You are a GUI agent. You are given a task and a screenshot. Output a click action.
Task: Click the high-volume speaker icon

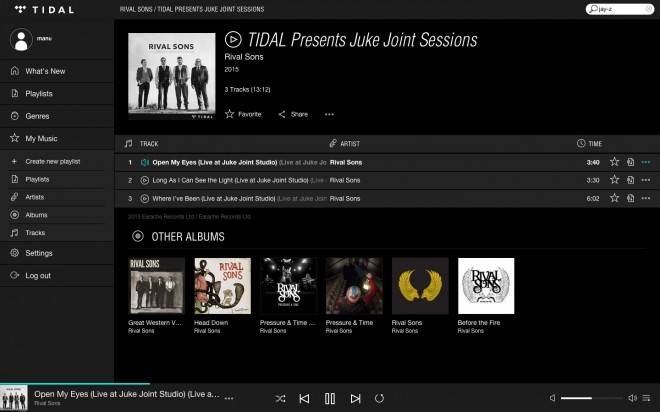(x=632, y=398)
